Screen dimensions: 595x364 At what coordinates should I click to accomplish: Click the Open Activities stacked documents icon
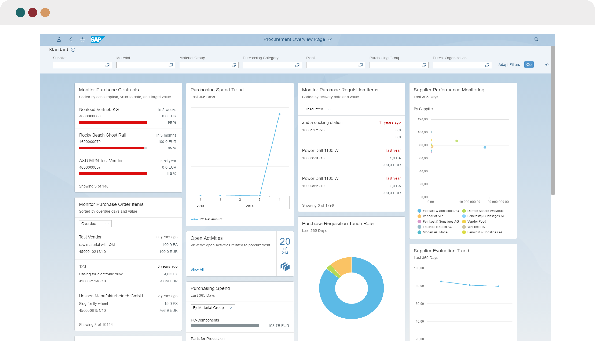[285, 267]
